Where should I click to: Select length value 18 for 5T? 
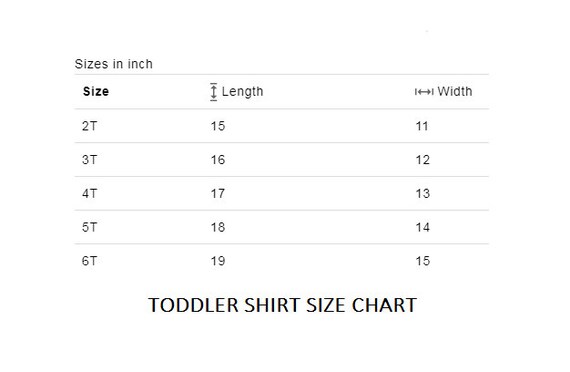point(218,227)
